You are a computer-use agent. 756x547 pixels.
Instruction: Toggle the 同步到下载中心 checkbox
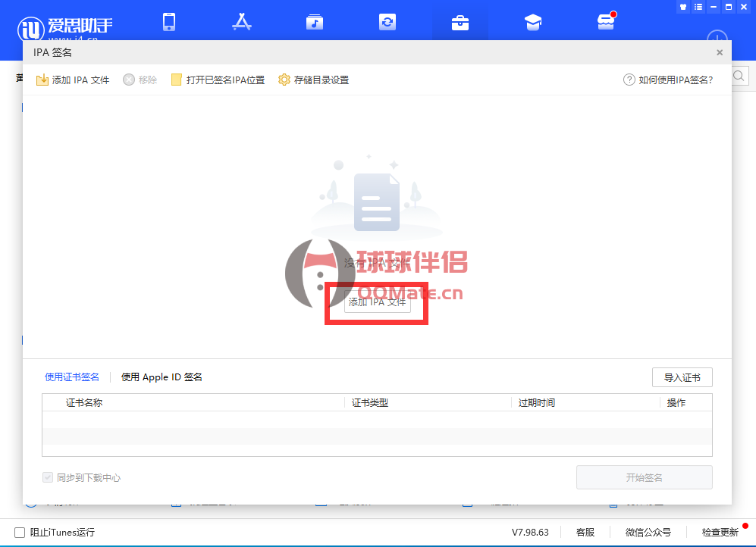pos(47,477)
